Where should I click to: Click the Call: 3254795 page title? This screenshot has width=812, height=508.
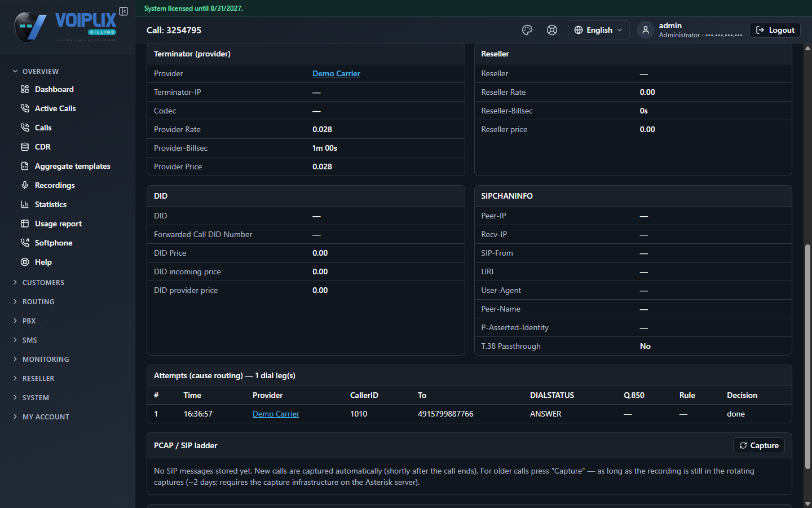[x=174, y=30]
